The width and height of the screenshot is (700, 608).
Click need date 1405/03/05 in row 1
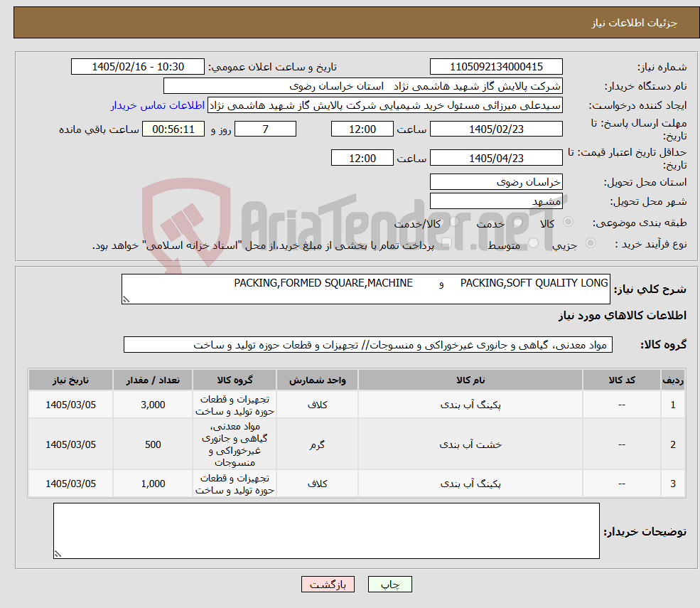[70, 405]
